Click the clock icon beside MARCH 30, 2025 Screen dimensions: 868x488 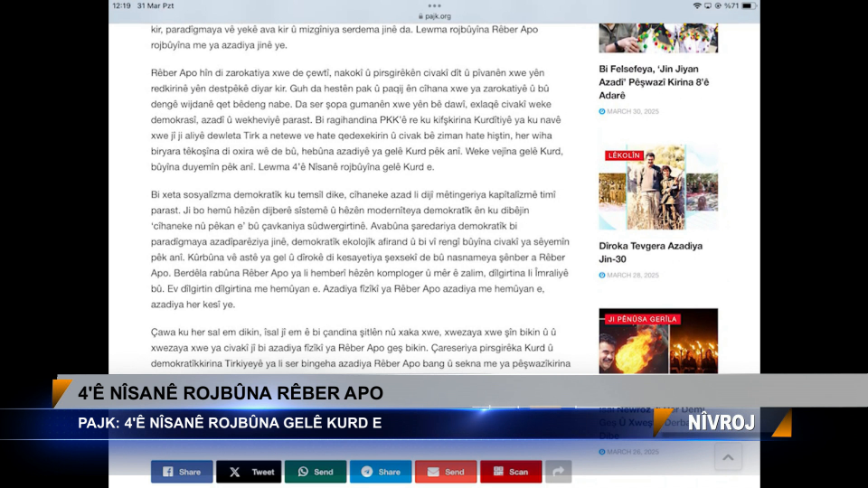(x=602, y=111)
